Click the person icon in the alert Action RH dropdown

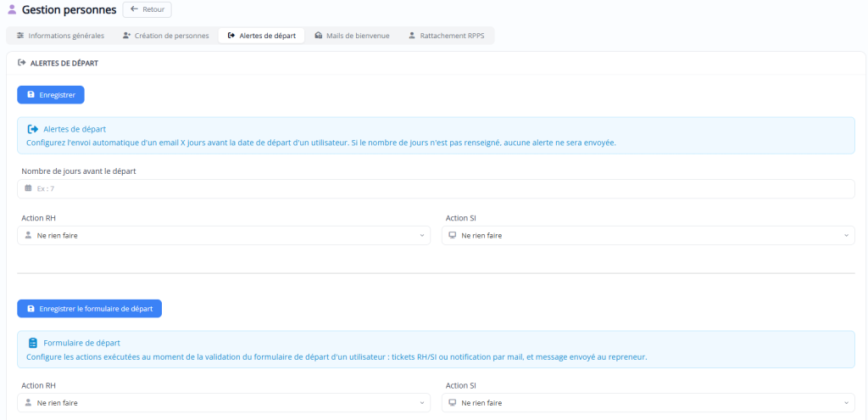coord(28,236)
